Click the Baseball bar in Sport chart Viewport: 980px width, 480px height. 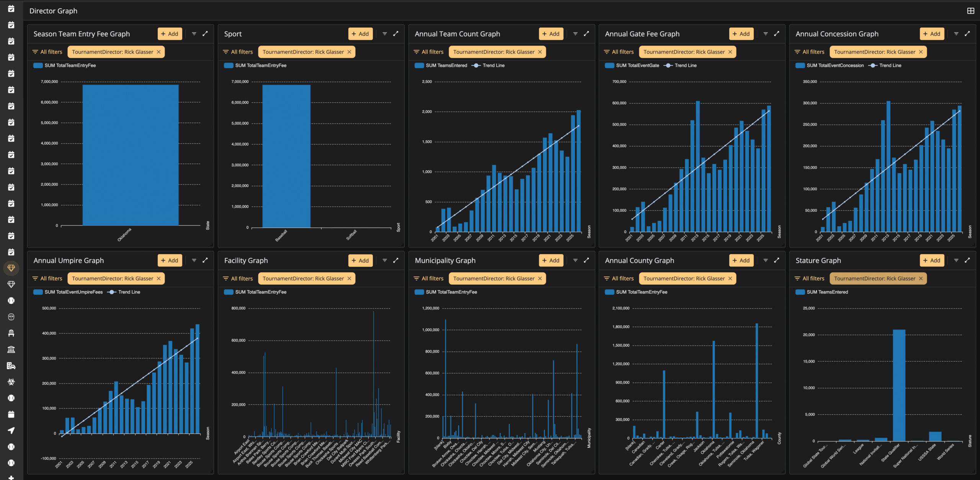tap(286, 156)
